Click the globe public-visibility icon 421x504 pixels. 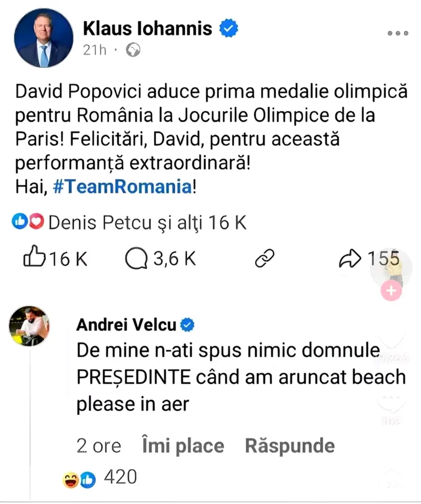tap(133, 50)
